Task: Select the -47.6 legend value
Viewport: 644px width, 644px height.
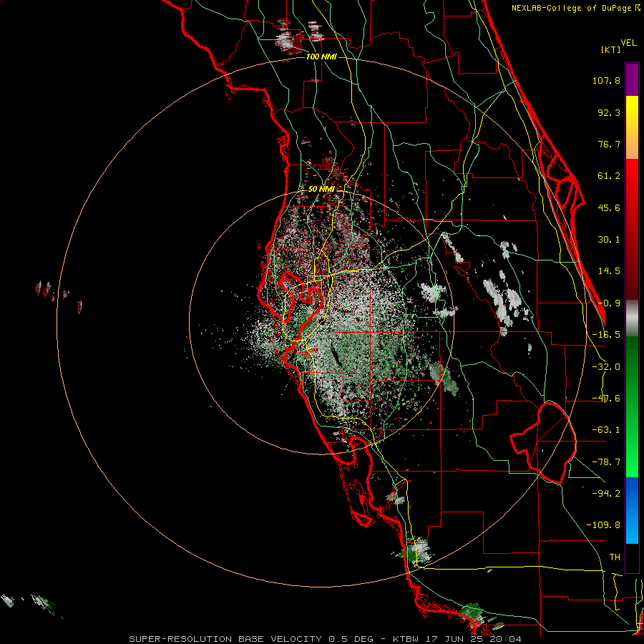Action: [x=606, y=399]
